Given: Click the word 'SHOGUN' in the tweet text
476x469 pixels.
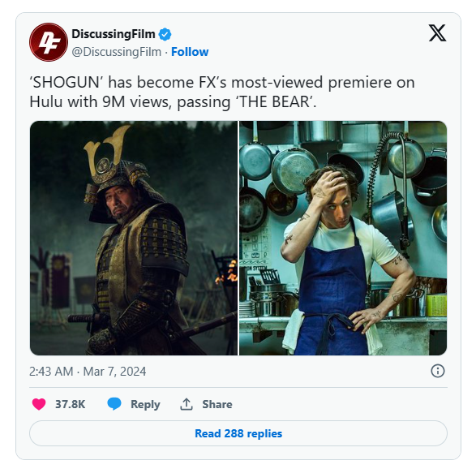Looking at the screenshot, I should coord(66,82).
